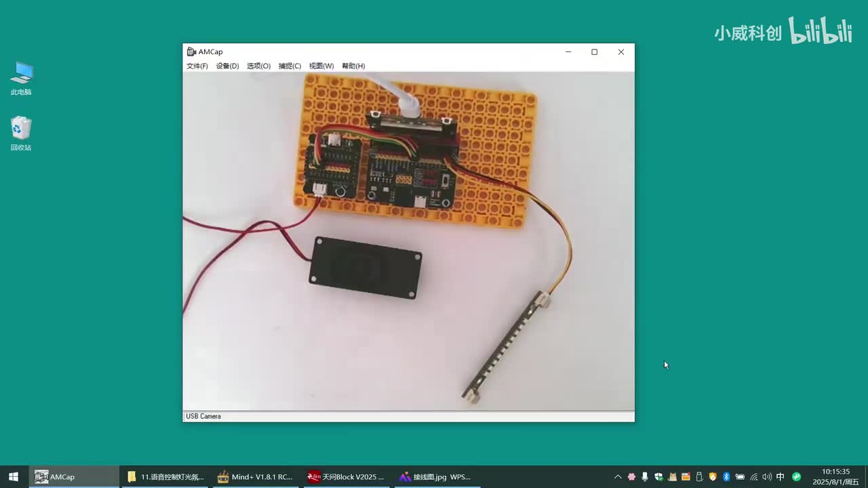The height and width of the screenshot is (488, 868).
Task: Maximize the AMCap window
Action: [x=595, y=52]
